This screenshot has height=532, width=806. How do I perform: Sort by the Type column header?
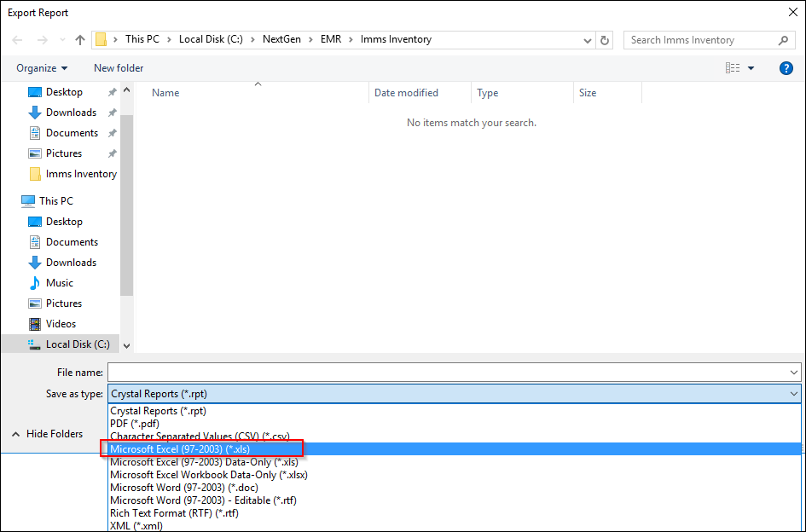coord(487,93)
